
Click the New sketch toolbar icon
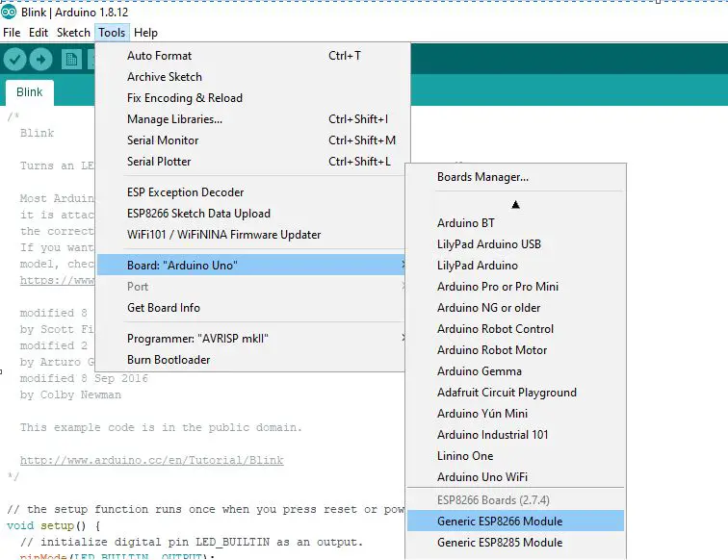71,60
